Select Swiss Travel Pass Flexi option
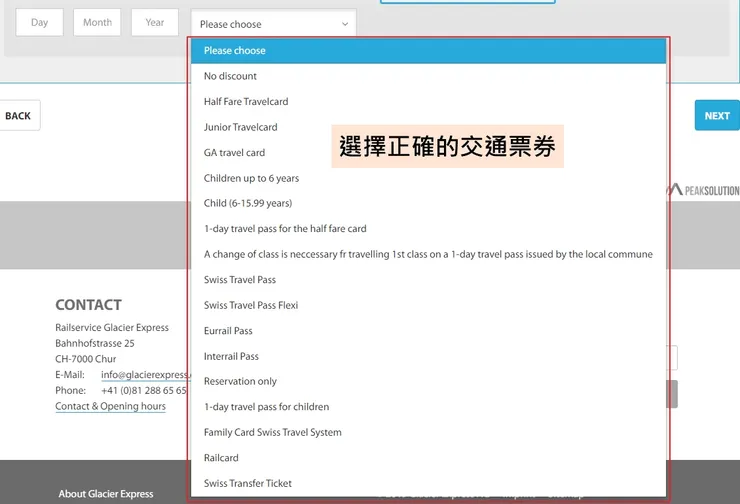Image resolution: width=740 pixels, height=504 pixels. (429, 305)
